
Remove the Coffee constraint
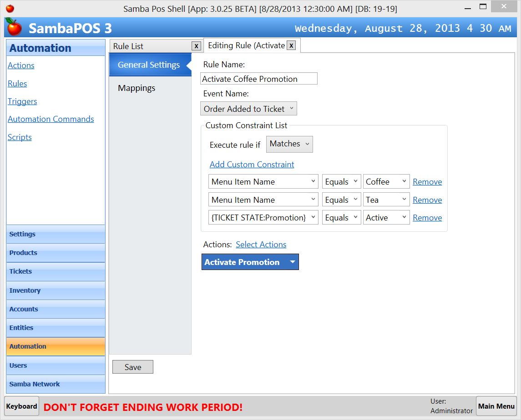tap(427, 182)
